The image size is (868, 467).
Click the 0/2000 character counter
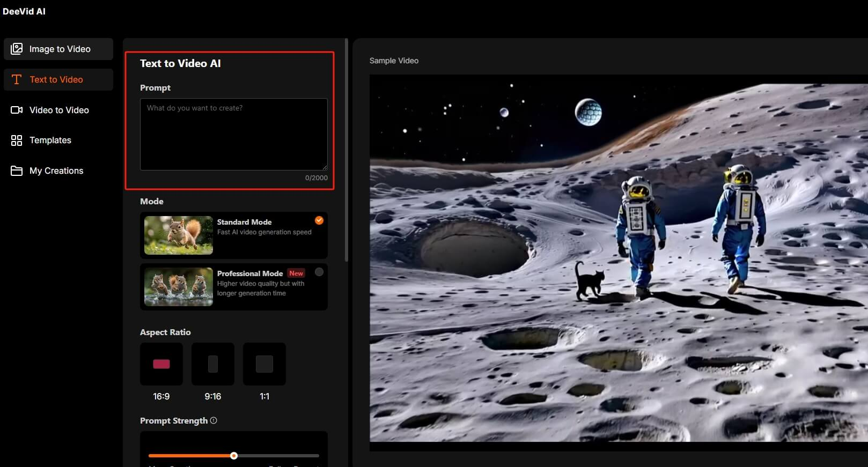[x=317, y=178]
